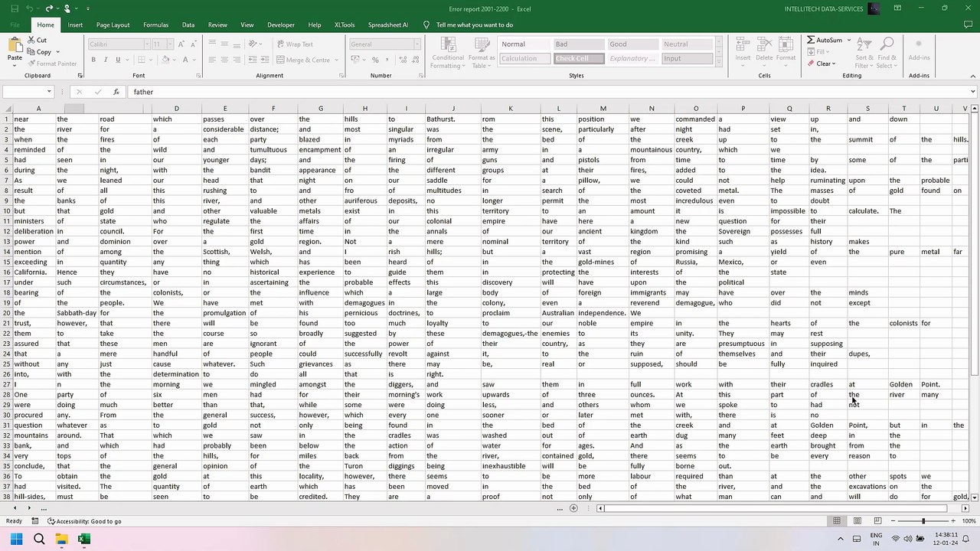Open the Font size dropdown

169,44
